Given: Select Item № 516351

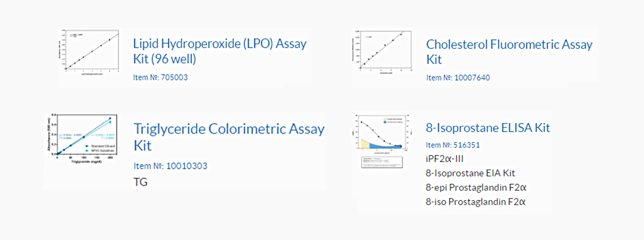Looking at the screenshot, I should click(x=453, y=145).
